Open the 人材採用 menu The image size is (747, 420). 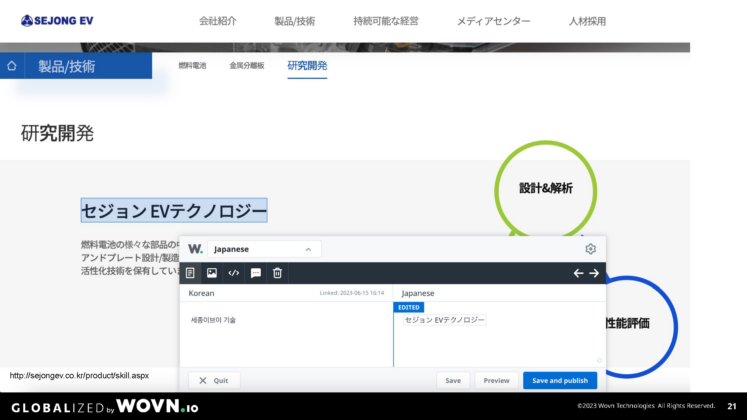(x=587, y=21)
